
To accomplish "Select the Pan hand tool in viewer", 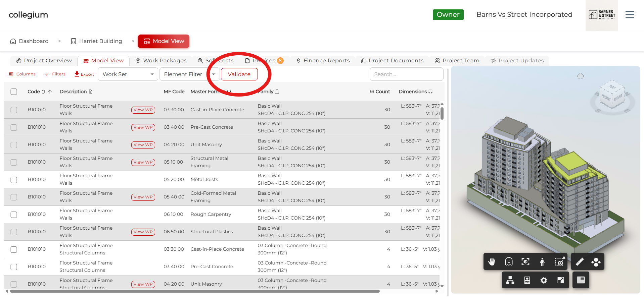I will click(492, 261).
